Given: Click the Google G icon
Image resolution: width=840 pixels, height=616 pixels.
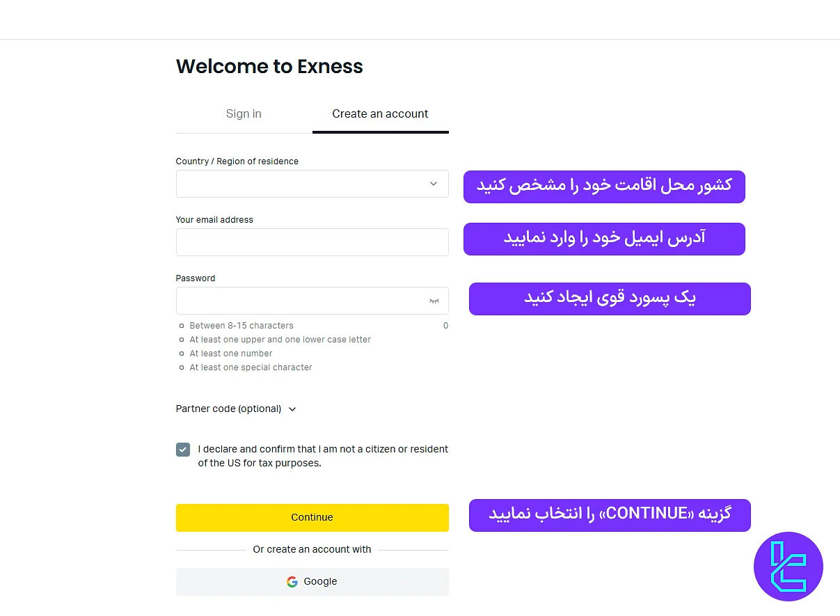Looking at the screenshot, I should click(x=292, y=581).
